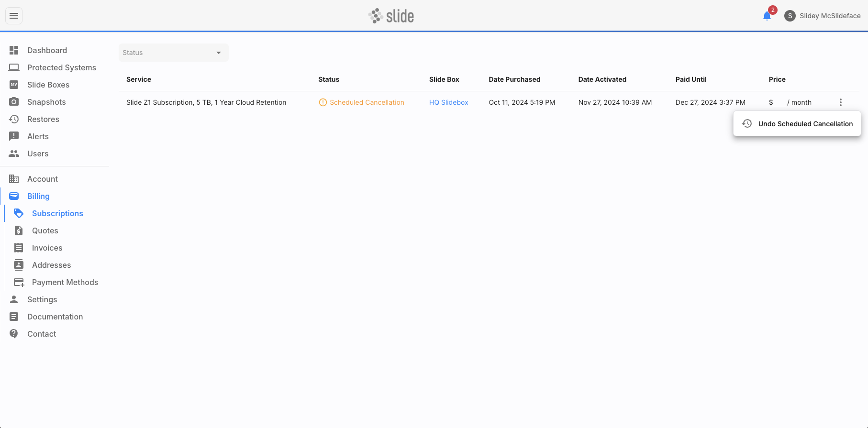
Task: Open the user avatar S icon
Action: (790, 16)
